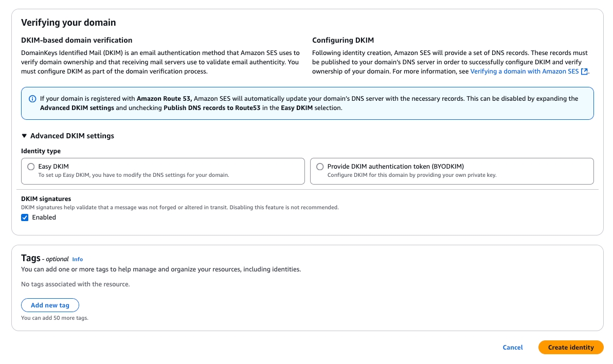Click the 'Enabled' label beside the checkbox
This screenshot has width=613, height=364.
click(44, 217)
